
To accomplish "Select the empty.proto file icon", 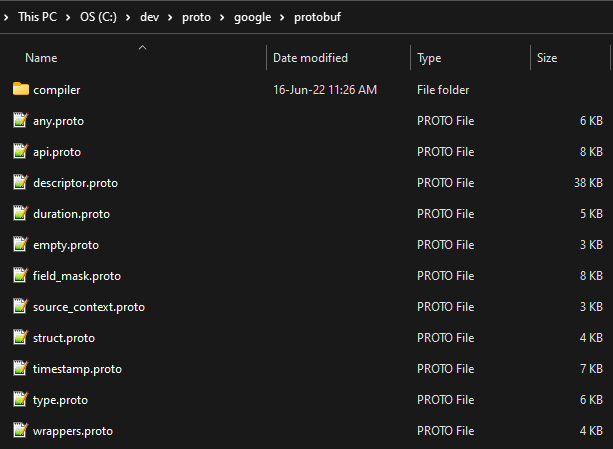I will [21, 244].
